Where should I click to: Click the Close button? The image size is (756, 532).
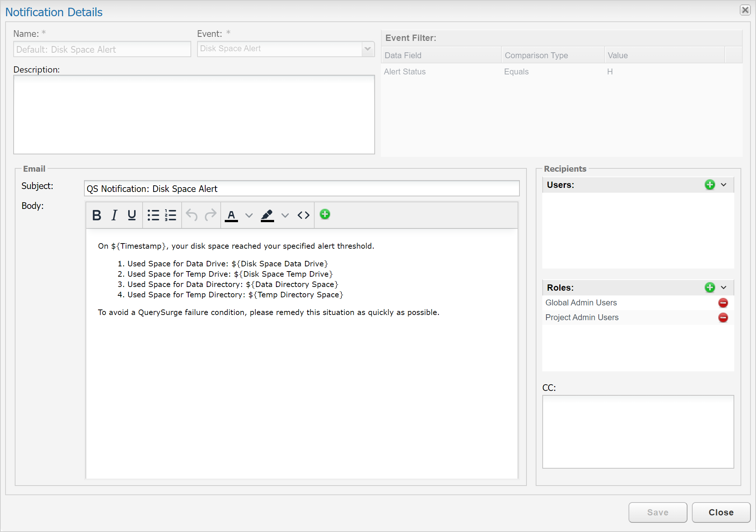(721, 512)
